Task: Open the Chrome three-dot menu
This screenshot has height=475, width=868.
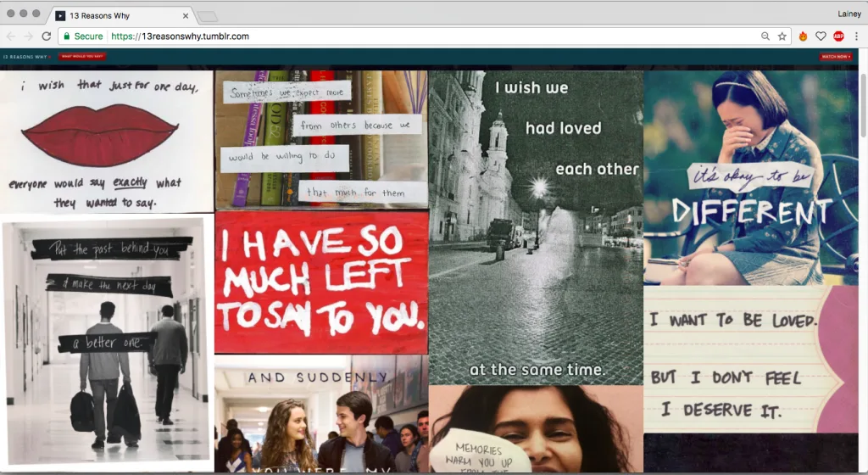Action: [x=856, y=36]
